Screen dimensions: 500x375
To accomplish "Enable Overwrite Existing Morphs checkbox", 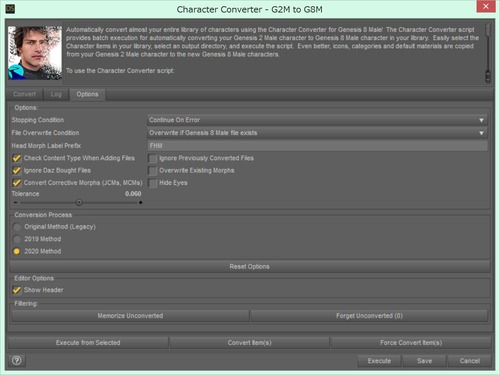I will (x=153, y=171).
